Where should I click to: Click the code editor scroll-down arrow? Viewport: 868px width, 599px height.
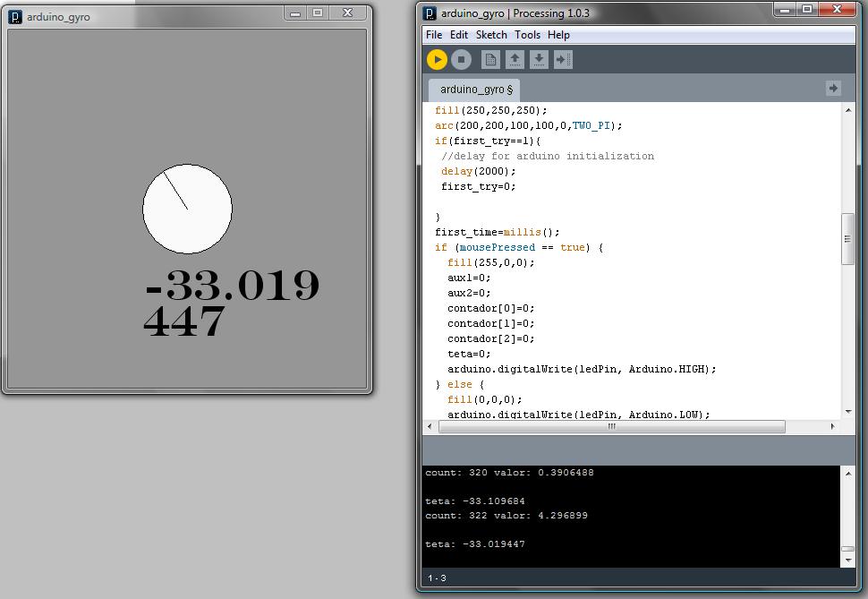point(848,412)
